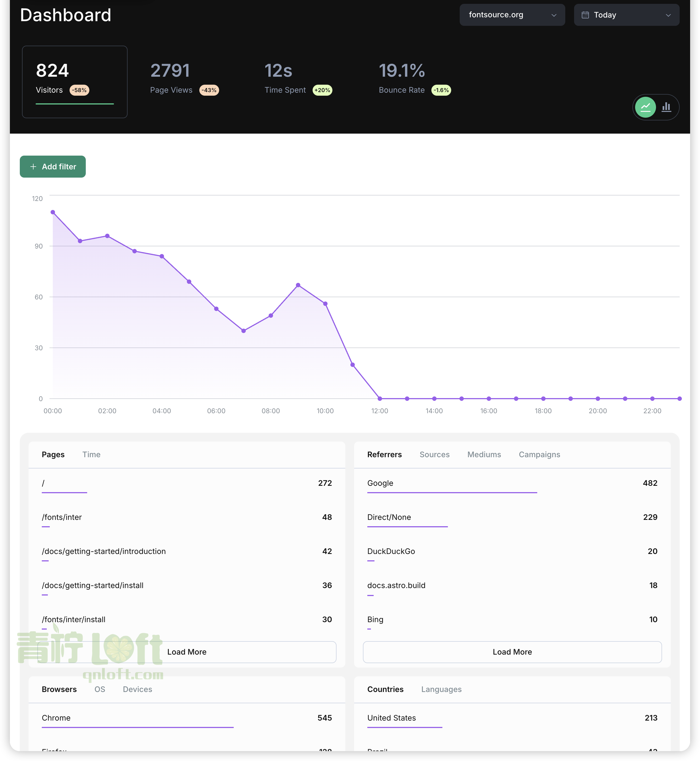The width and height of the screenshot is (700, 761).
Task: Click the -1.6% Bounce Rate badge
Action: click(x=441, y=90)
